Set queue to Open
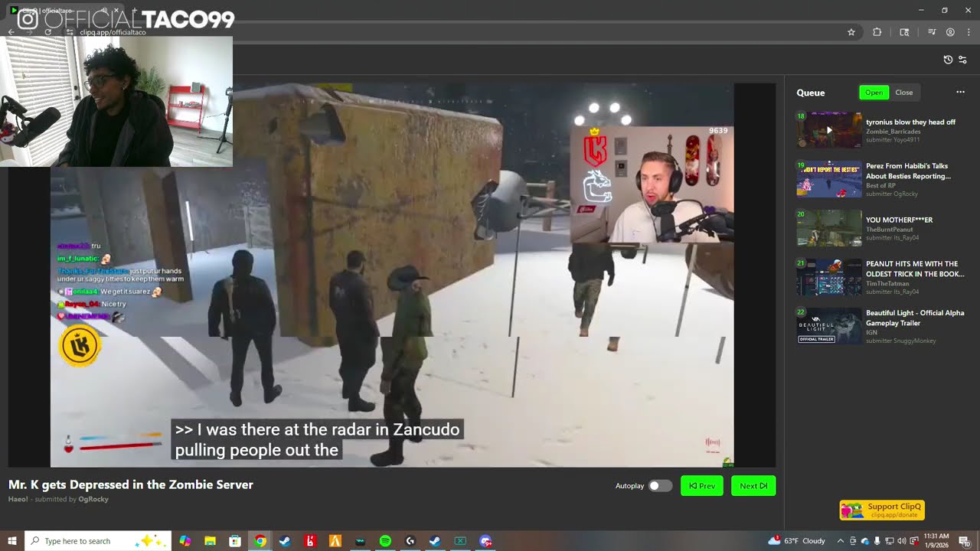The height and width of the screenshot is (551, 980). coord(874,93)
